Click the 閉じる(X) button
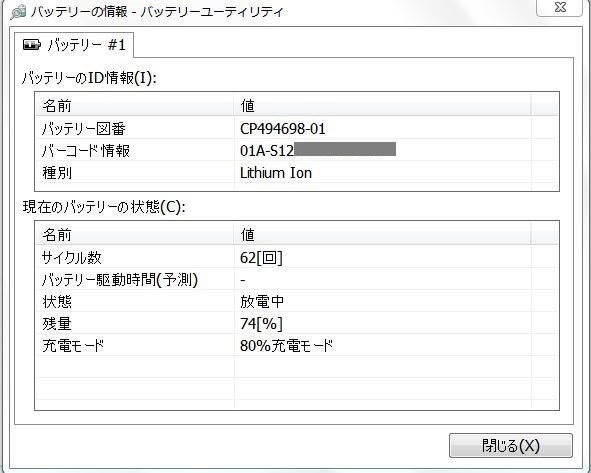 click(511, 446)
